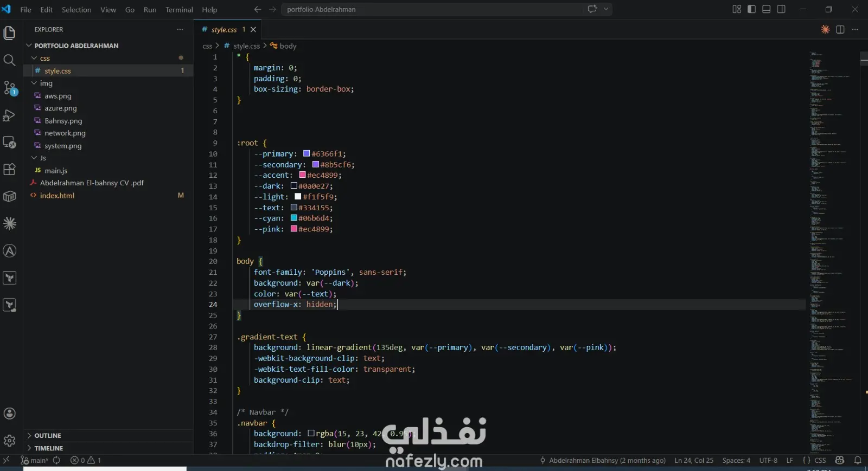Click the Copilot status icon in status bar
The image size is (868, 471).
pos(840,460)
